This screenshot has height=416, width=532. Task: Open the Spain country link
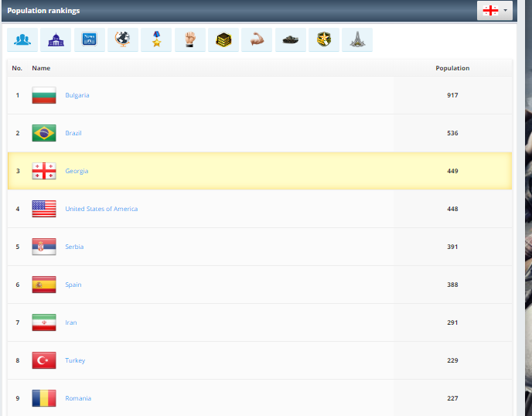click(x=73, y=285)
